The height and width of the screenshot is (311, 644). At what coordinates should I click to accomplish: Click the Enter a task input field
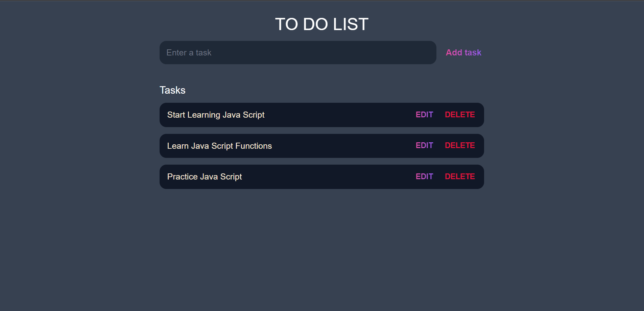[x=297, y=52]
